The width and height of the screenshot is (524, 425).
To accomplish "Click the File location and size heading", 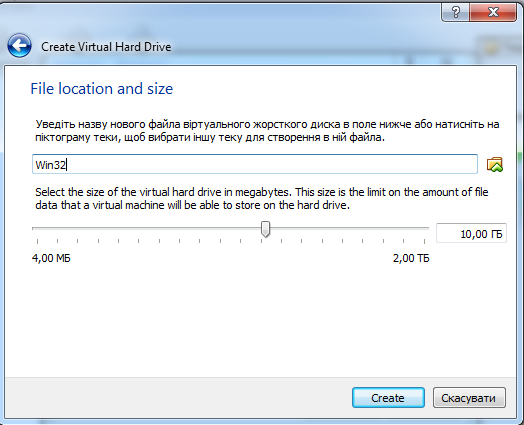I will (x=102, y=89).
